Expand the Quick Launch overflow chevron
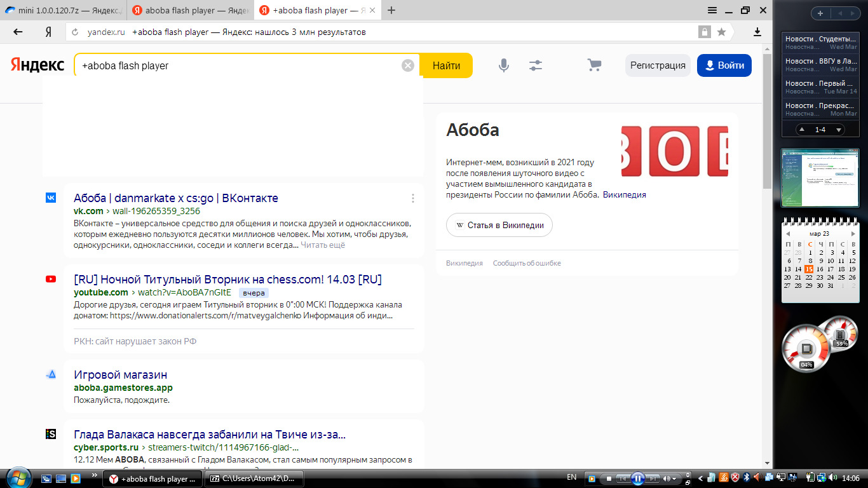 [x=95, y=475]
